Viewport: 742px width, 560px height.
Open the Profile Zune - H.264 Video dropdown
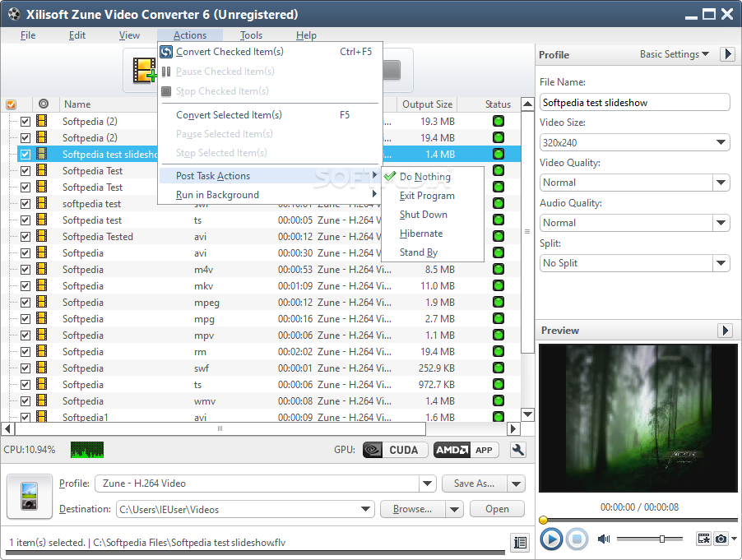pos(427,484)
